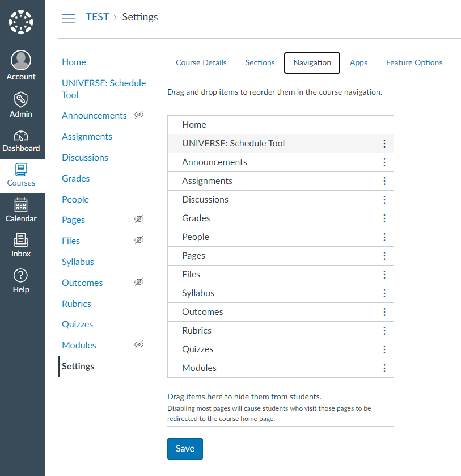Click hidden-eye icon next to Announcements
461x476 pixels.
coord(139,115)
